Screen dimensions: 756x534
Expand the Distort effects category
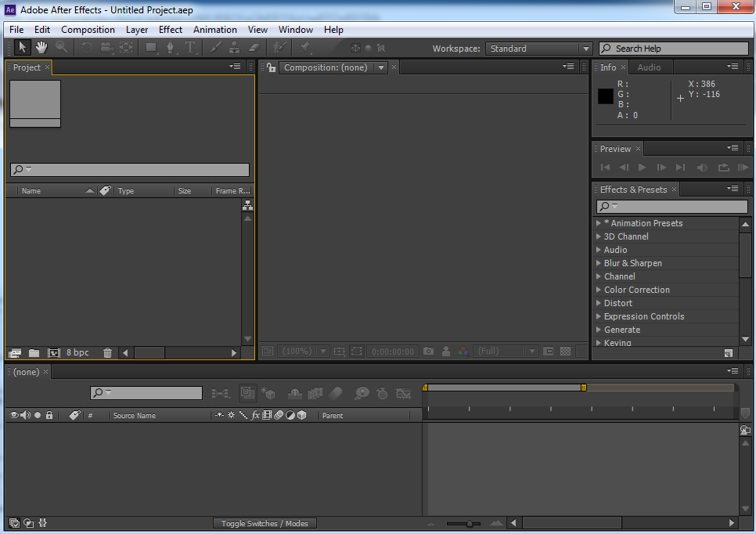(x=599, y=303)
